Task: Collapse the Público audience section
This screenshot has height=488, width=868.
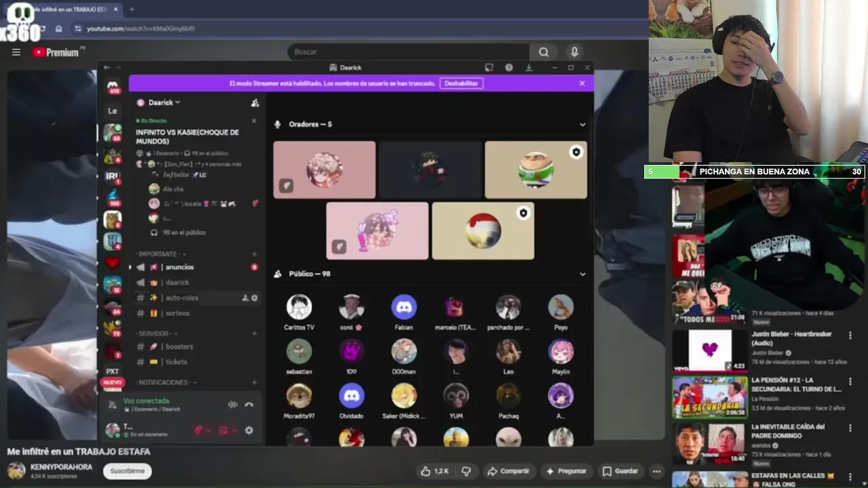Action: pos(583,274)
